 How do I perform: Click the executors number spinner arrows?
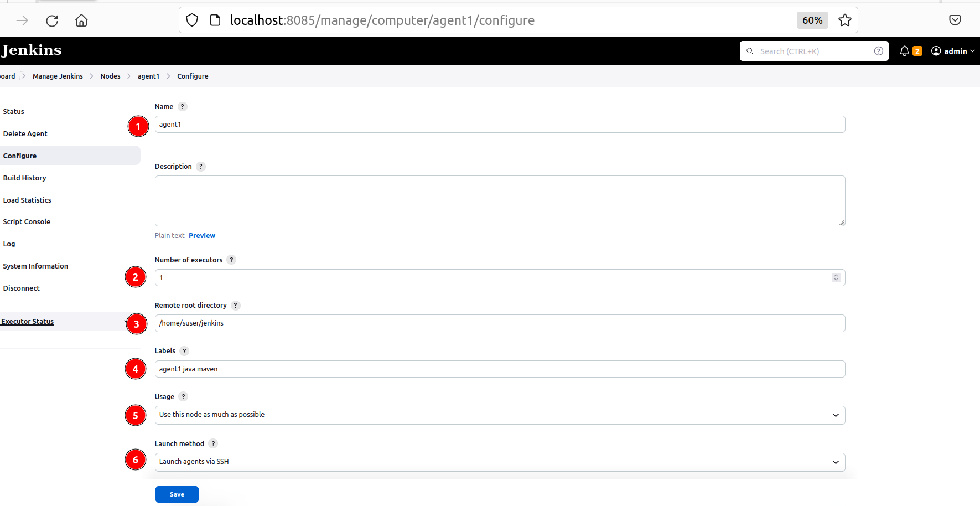pyautogui.click(x=836, y=277)
